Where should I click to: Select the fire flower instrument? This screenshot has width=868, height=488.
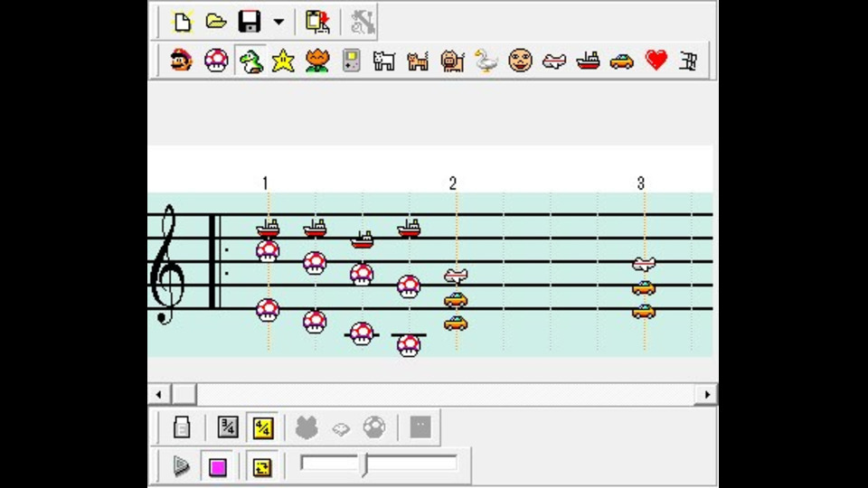(x=317, y=61)
